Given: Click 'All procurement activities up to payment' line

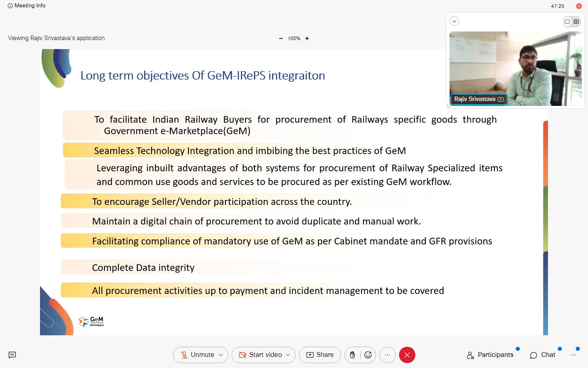Looking at the screenshot, I should tap(268, 291).
